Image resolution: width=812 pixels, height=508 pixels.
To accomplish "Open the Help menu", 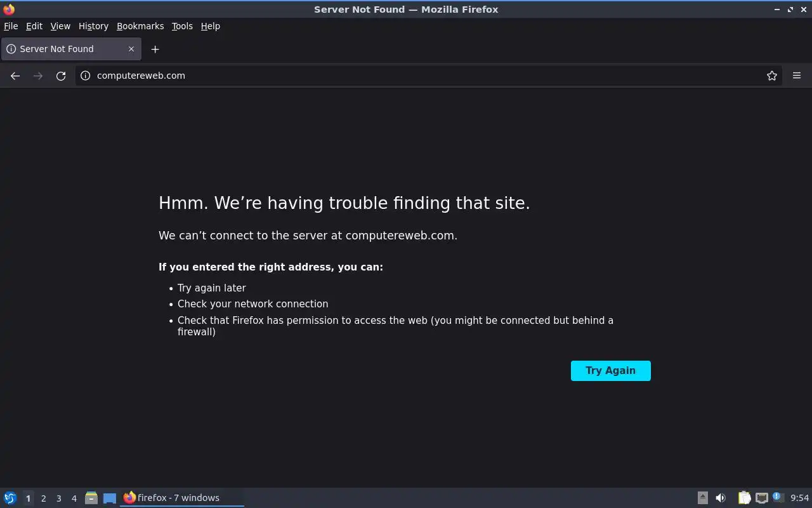I will pos(211,26).
